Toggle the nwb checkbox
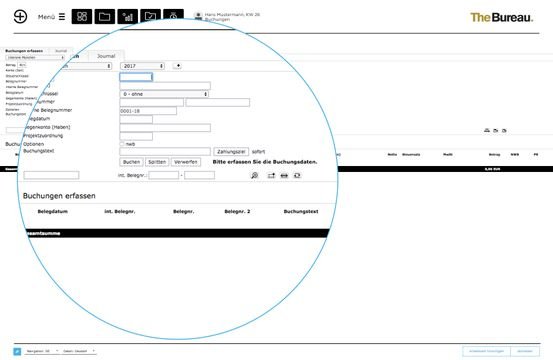The width and height of the screenshot is (553, 360). click(x=122, y=144)
